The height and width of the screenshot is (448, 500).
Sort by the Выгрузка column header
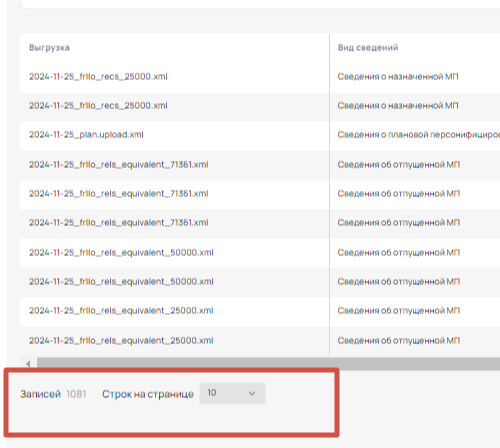(x=49, y=48)
